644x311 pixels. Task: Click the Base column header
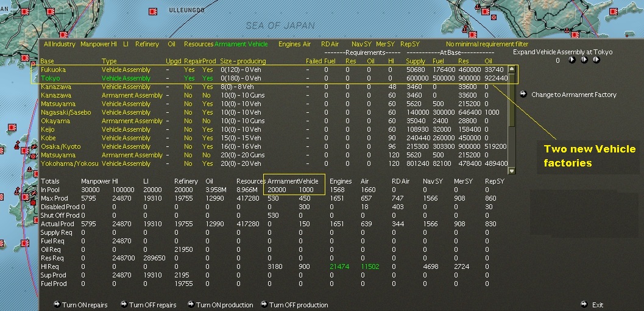[x=48, y=61]
